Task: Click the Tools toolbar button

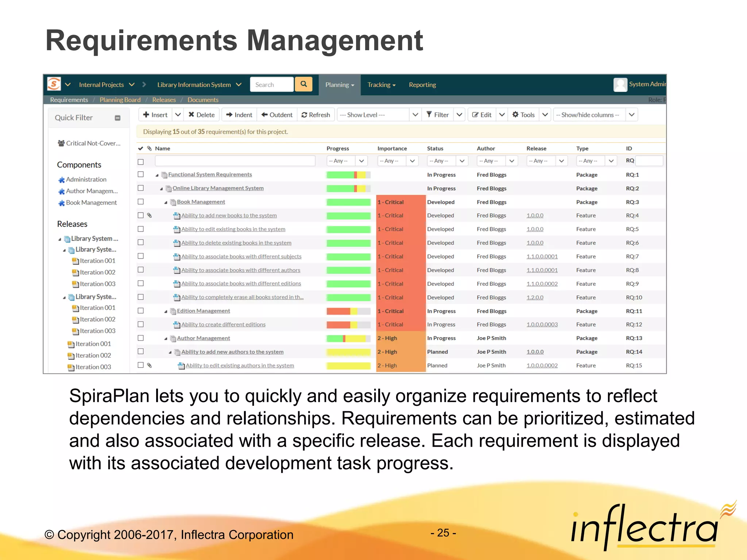Action: click(523, 115)
